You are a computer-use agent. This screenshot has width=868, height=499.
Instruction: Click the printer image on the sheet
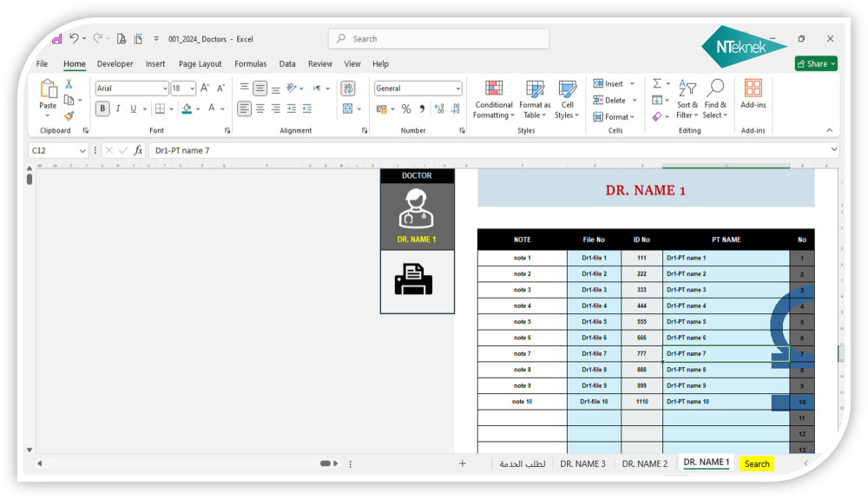pos(413,279)
